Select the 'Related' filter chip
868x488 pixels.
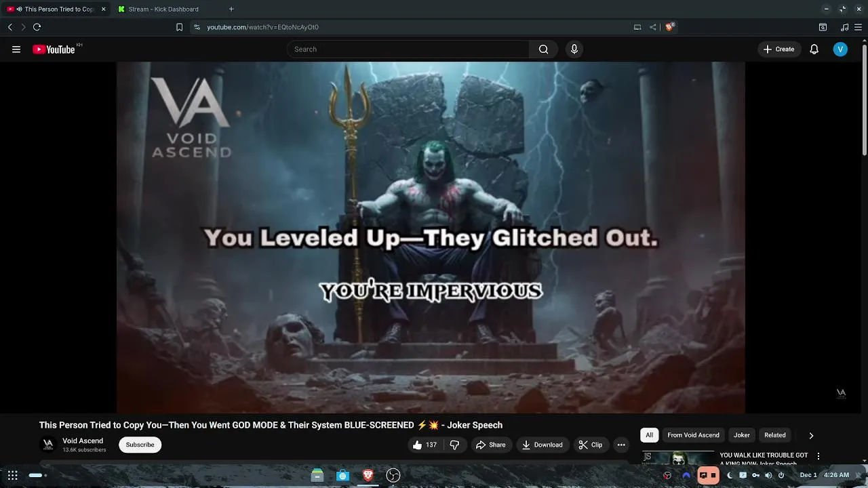775,435
